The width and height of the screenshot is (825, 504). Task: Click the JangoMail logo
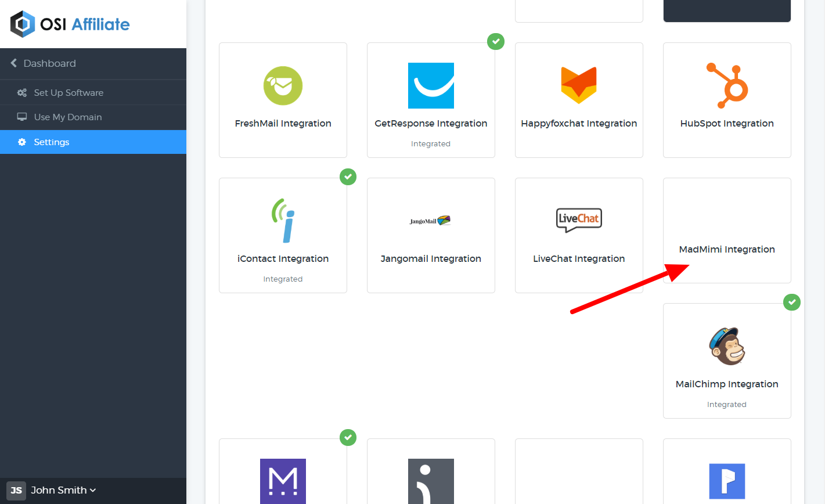pyautogui.click(x=430, y=221)
